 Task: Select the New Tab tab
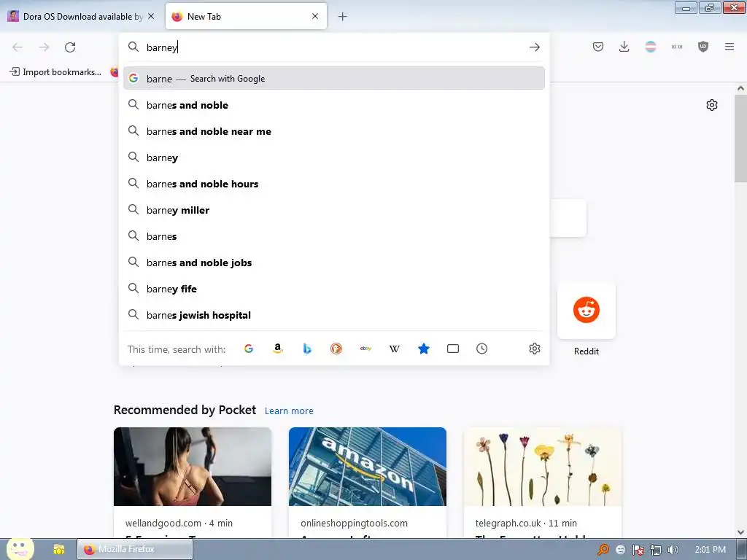(x=246, y=16)
